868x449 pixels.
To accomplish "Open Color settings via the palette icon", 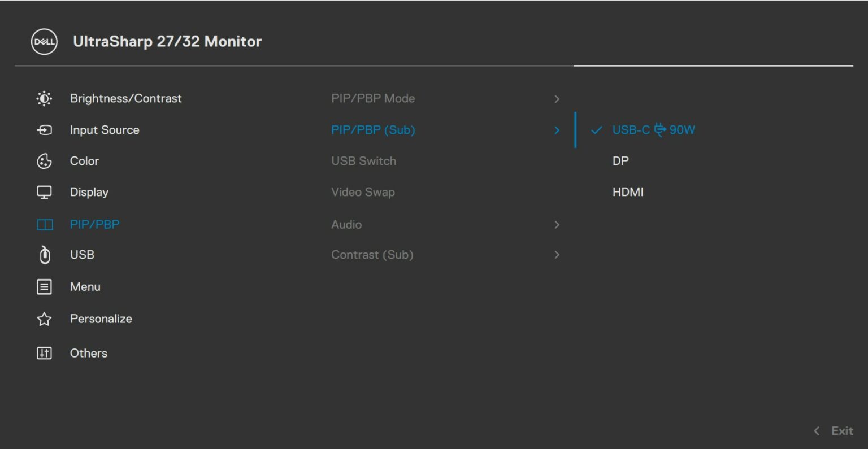I will pos(44,161).
